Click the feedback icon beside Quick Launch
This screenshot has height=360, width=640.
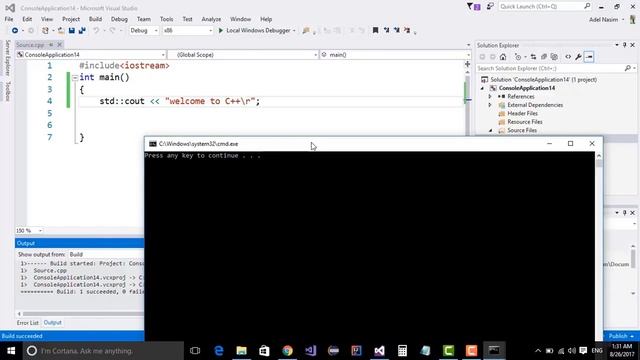490,7
